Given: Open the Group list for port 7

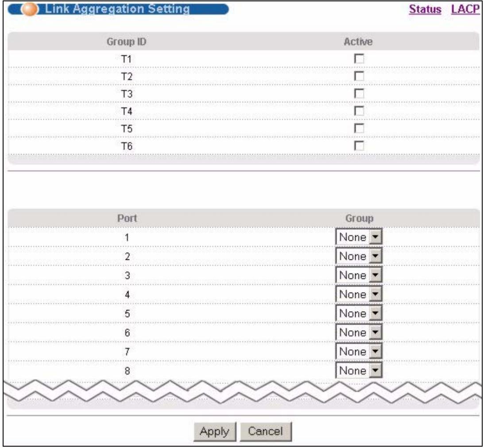Looking at the screenshot, I should click(x=359, y=351).
